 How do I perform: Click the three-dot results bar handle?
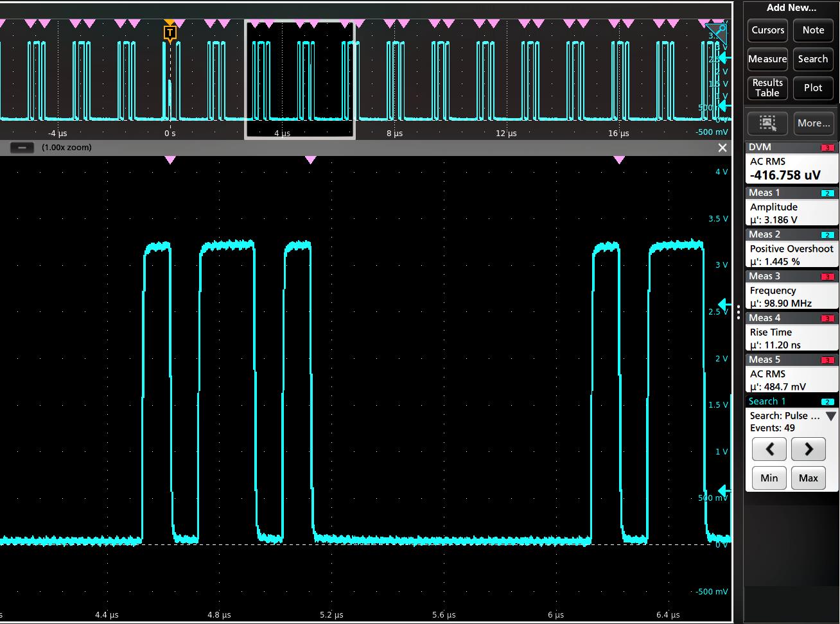[739, 312]
